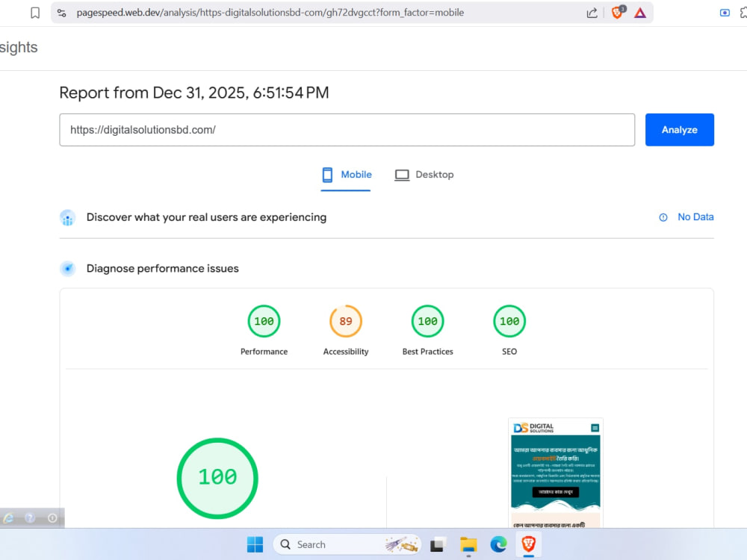Jump to SEO score 100 gauge
747x560 pixels.
point(509,321)
